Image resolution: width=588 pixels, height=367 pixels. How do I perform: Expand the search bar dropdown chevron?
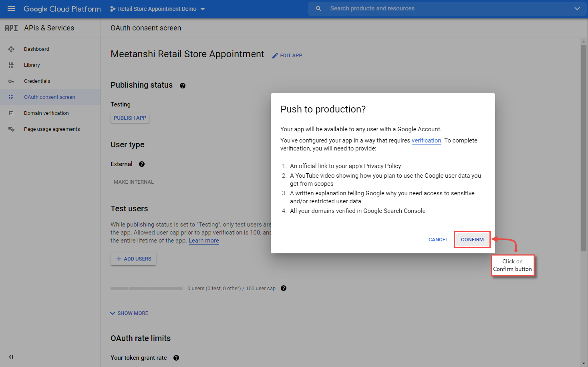tap(577, 9)
